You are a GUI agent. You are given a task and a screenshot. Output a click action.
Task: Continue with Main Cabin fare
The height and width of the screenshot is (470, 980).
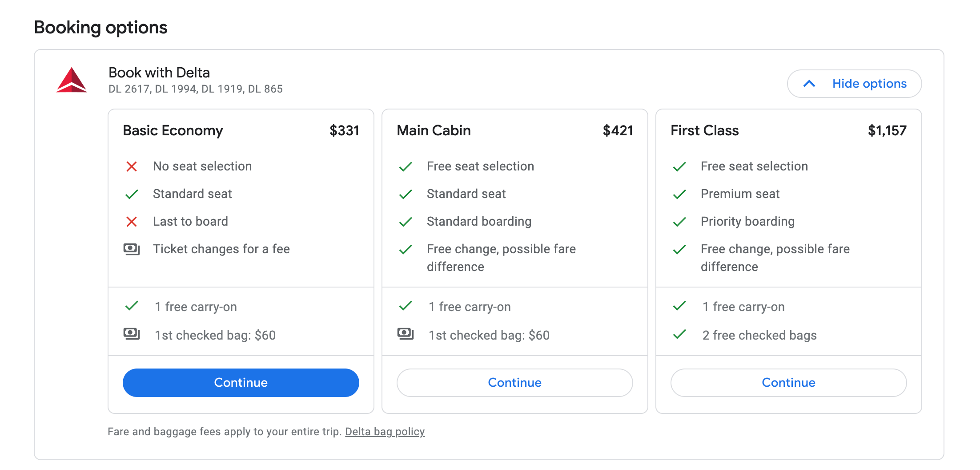point(514,383)
